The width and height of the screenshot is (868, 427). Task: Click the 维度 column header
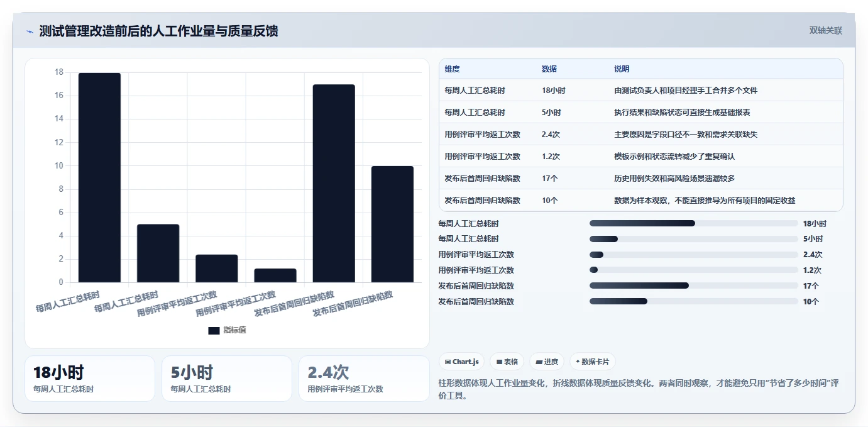point(452,69)
